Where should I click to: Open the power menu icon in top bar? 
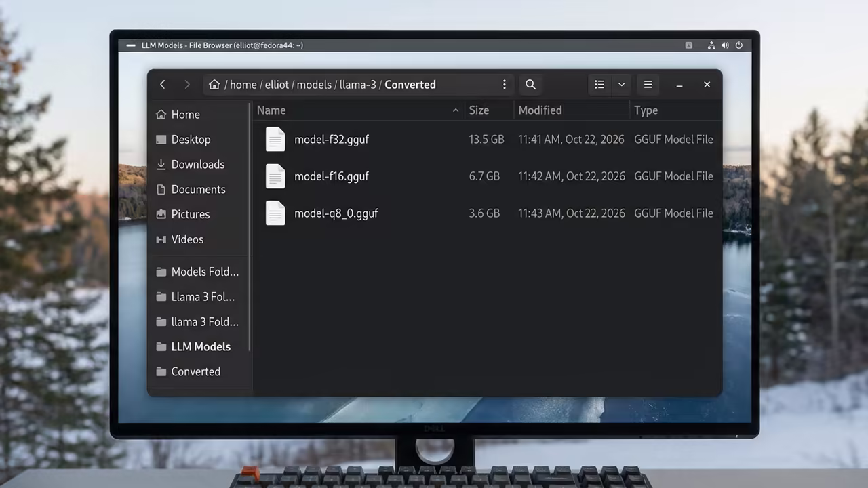(x=738, y=45)
